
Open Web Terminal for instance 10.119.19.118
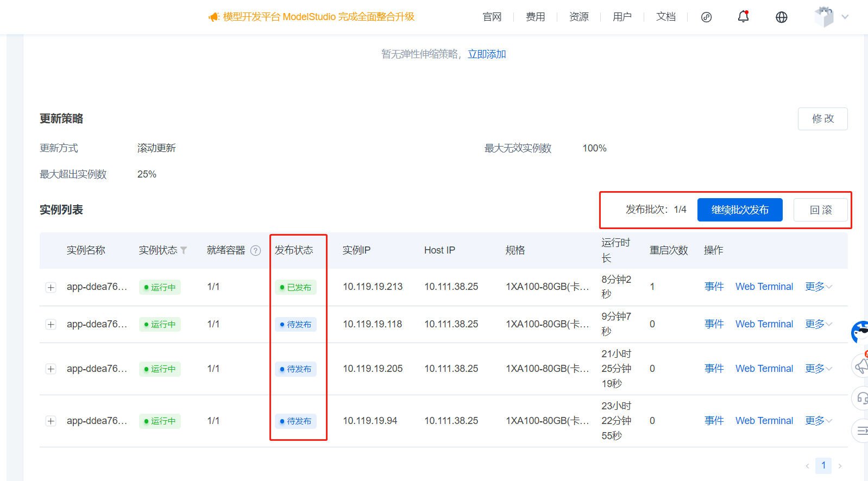(764, 324)
